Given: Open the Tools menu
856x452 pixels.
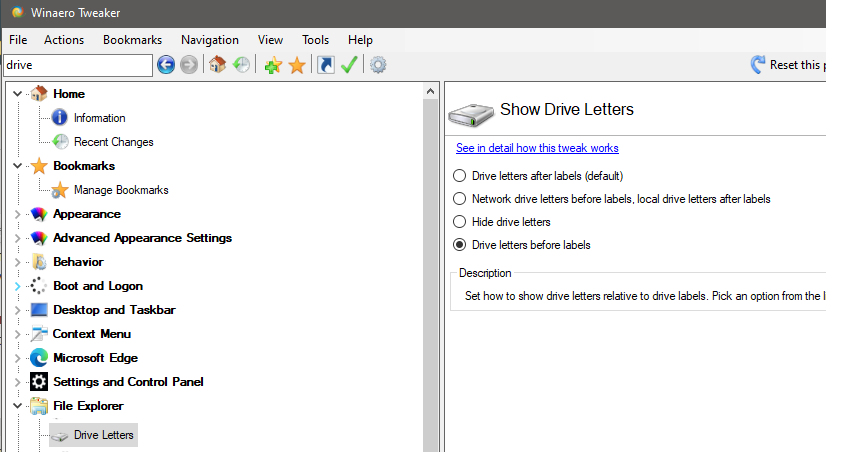Looking at the screenshot, I should point(315,40).
